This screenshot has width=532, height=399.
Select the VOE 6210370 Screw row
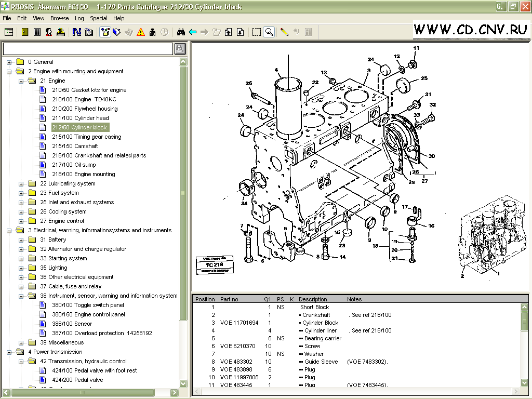[356, 346]
